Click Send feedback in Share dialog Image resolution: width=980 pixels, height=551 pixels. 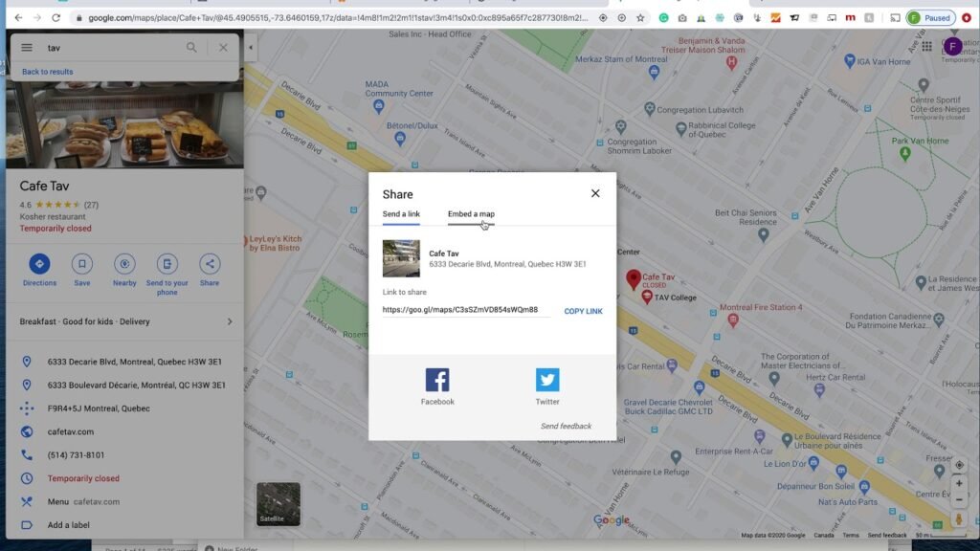point(566,426)
